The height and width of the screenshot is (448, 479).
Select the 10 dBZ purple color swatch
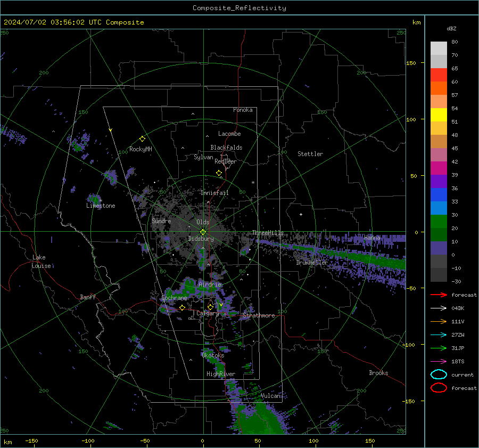click(439, 248)
